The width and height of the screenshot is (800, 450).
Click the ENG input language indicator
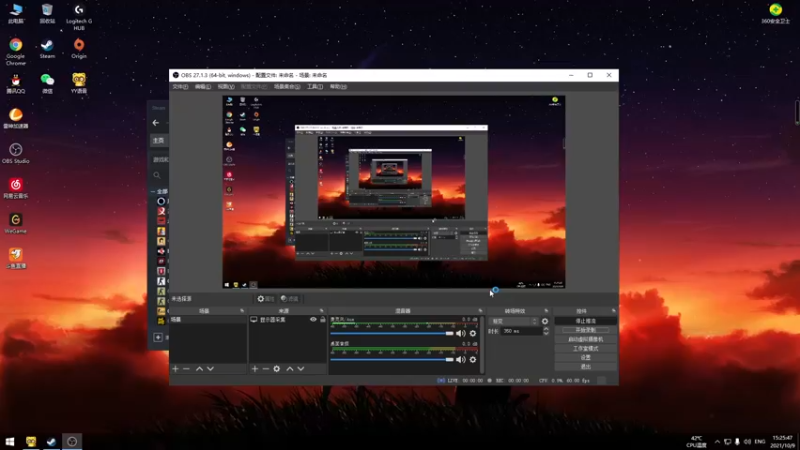tap(760, 441)
